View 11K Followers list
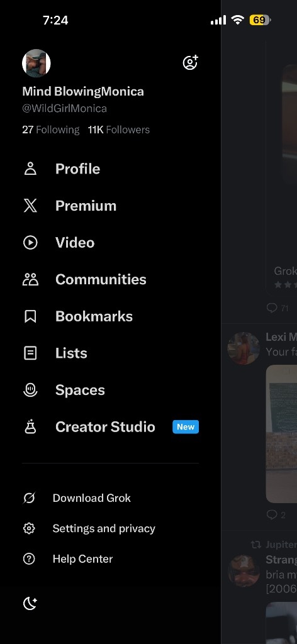 coord(119,130)
